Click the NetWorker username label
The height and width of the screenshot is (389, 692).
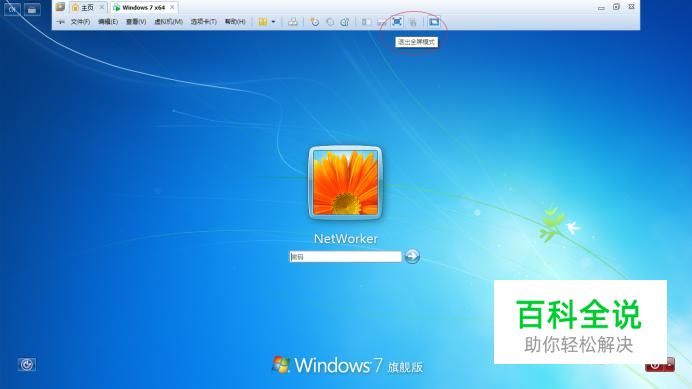[346, 238]
